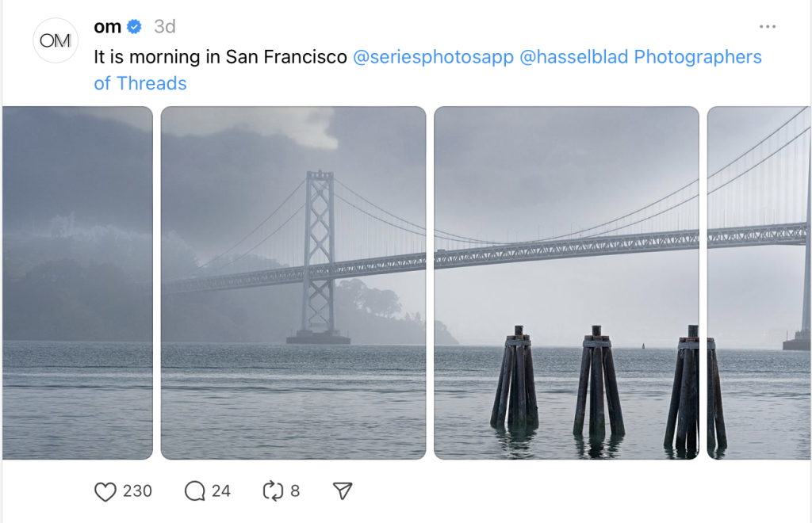Repost using the circular arrows icon
The height and width of the screenshot is (523, 812).
click(x=273, y=491)
